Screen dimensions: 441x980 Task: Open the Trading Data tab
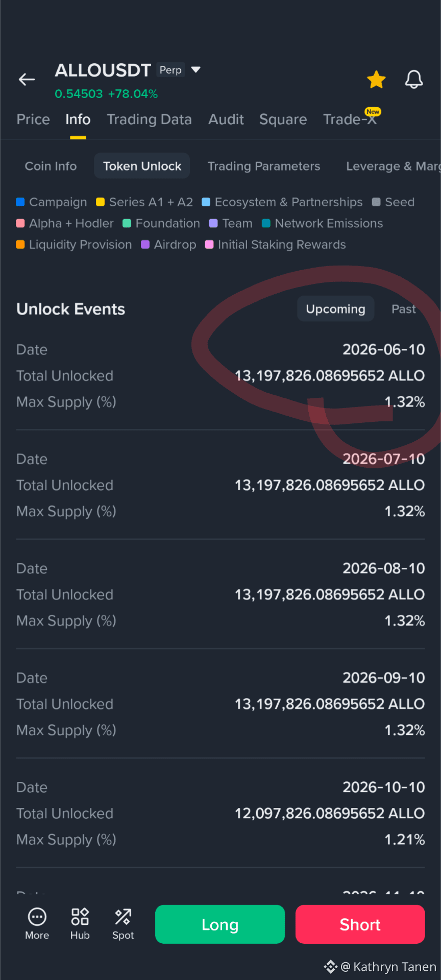(x=149, y=119)
